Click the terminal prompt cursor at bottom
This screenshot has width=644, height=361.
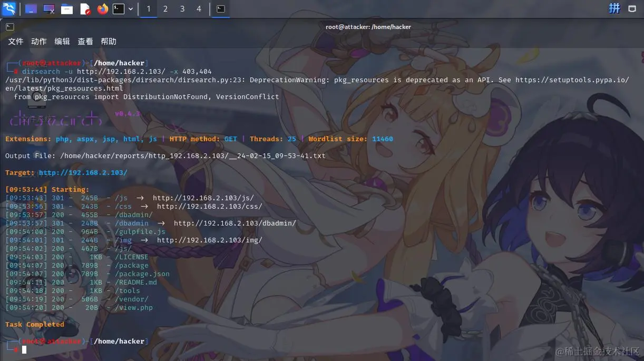click(24, 349)
